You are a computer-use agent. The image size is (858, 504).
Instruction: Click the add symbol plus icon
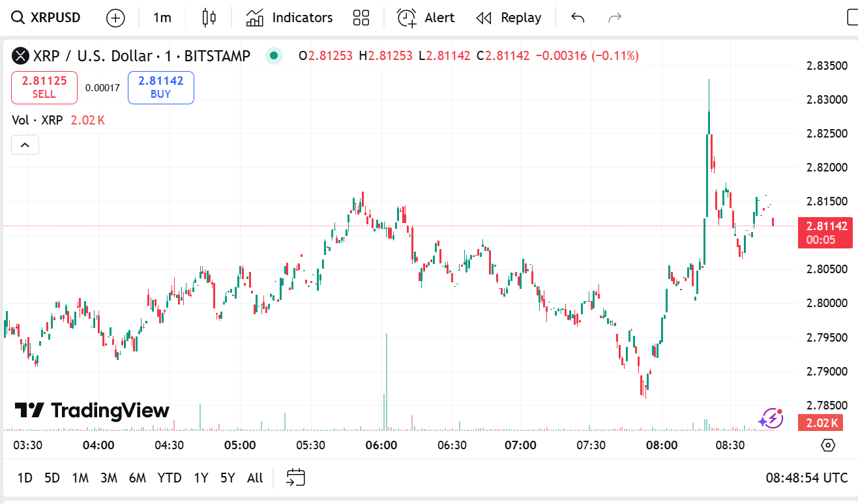click(115, 18)
